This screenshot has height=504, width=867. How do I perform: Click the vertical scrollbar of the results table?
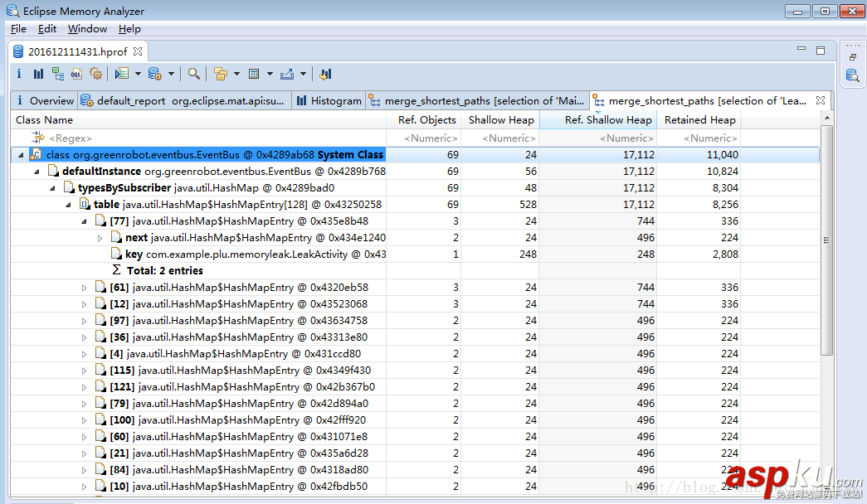click(x=826, y=240)
